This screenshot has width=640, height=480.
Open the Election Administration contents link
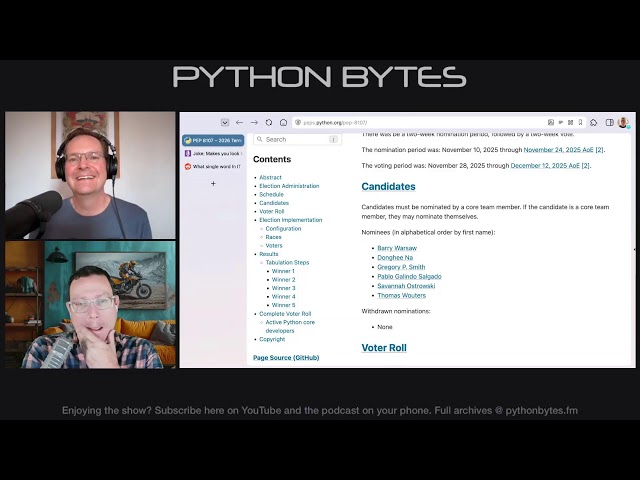tap(289, 186)
